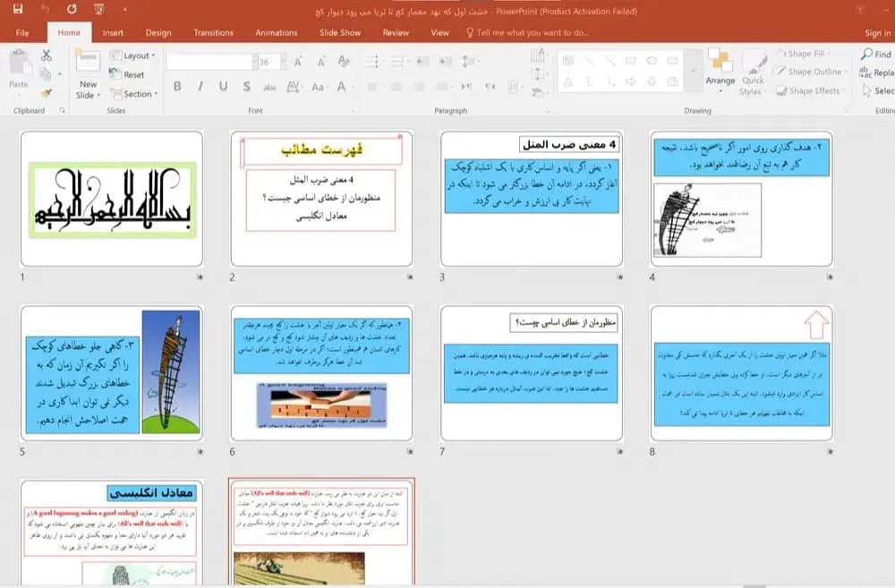Click the Format Painter brush icon
Screen dimensions: 895x588
pos(47,92)
